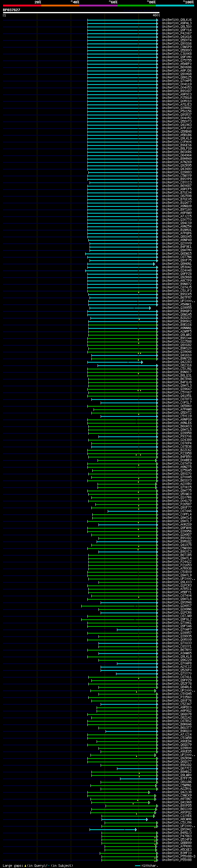Click the red 20% identity legend segment
The image size is (197, 868).
(22, 6)
